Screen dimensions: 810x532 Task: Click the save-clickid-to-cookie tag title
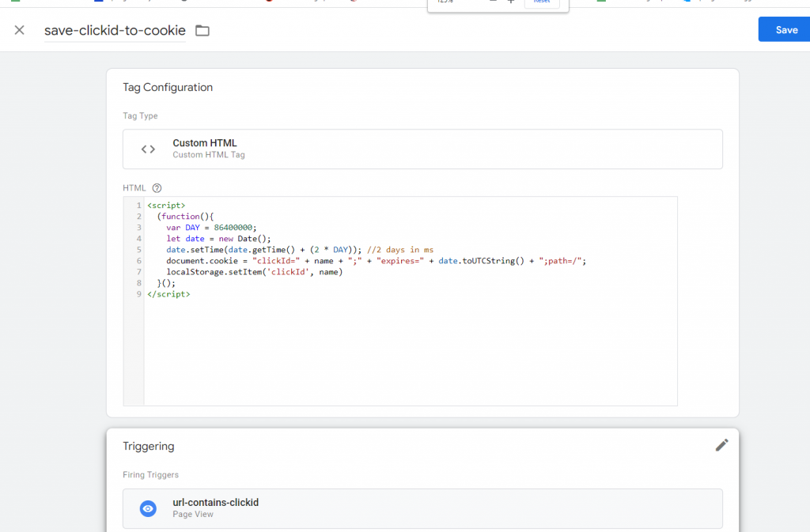click(x=115, y=30)
